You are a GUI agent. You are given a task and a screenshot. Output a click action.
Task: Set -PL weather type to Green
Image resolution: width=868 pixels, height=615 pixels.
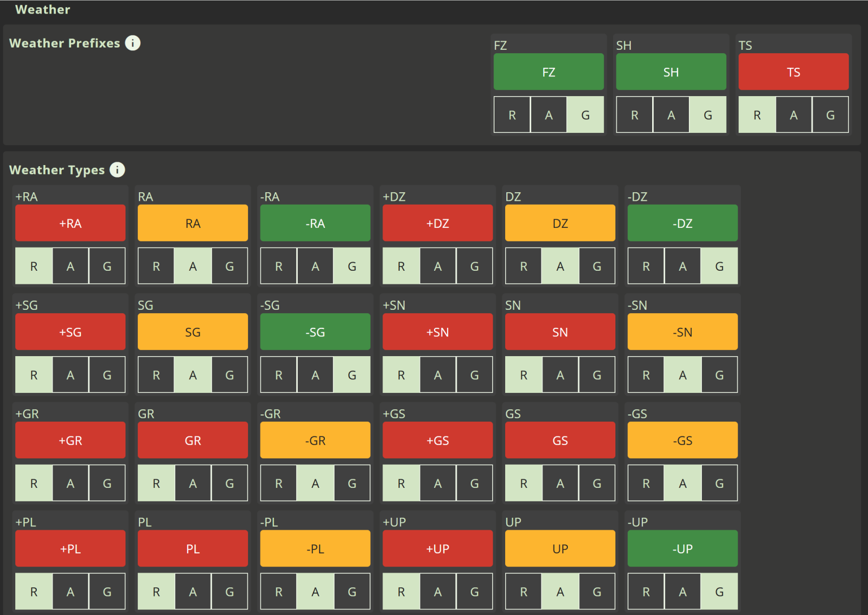point(351,591)
